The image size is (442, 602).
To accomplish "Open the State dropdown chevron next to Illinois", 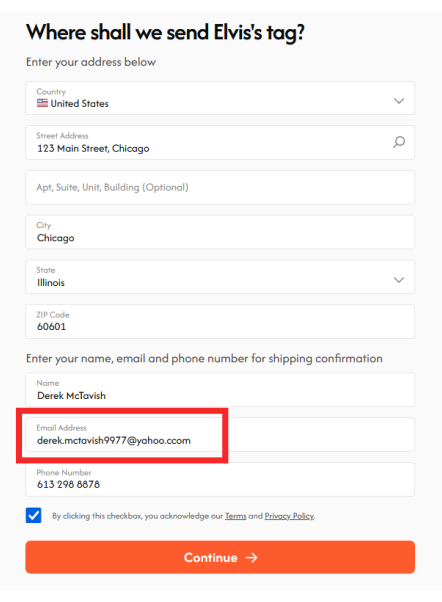I will (x=399, y=280).
